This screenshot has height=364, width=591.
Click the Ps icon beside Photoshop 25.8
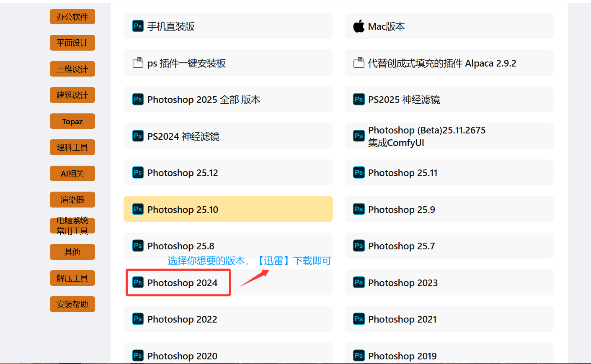tap(138, 246)
